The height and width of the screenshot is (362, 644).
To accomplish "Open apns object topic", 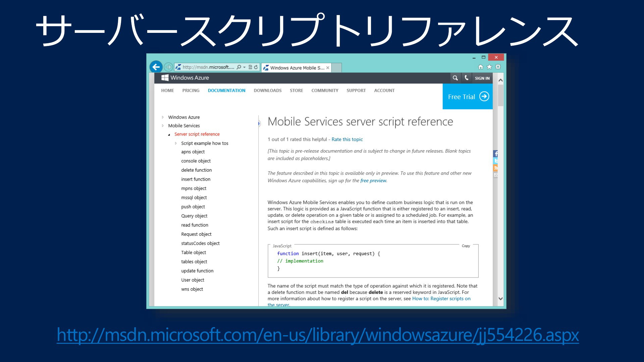I will point(193,152).
